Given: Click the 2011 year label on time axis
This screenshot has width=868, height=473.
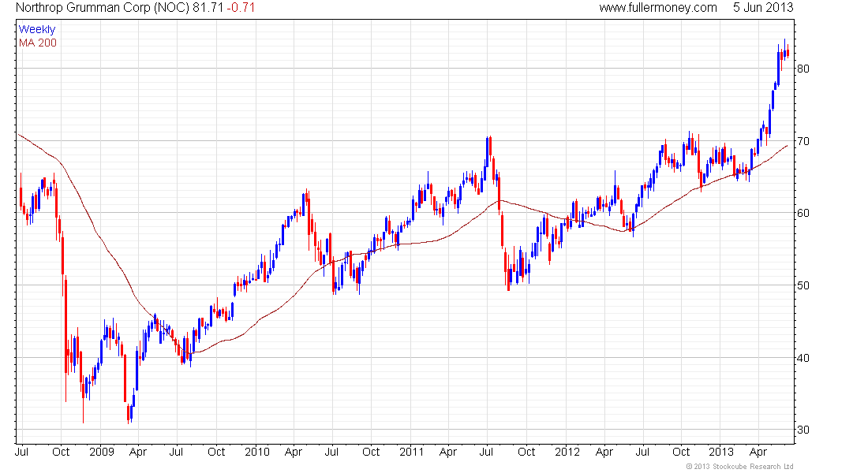Looking at the screenshot, I should [411, 452].
